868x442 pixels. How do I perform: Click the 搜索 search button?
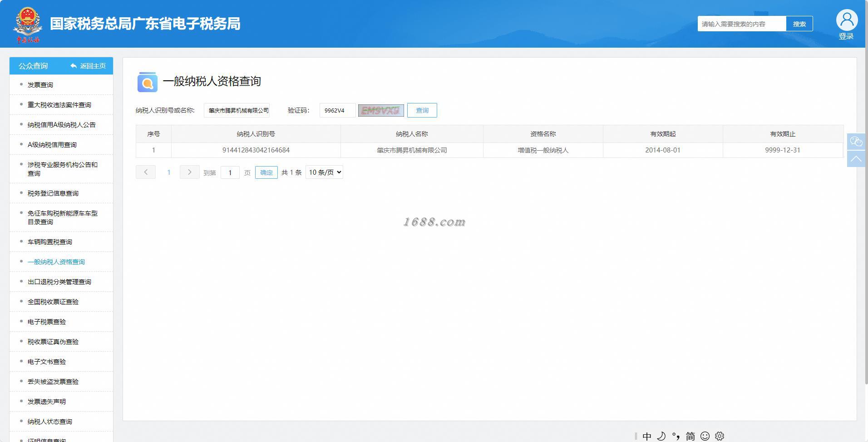[799, 24]
